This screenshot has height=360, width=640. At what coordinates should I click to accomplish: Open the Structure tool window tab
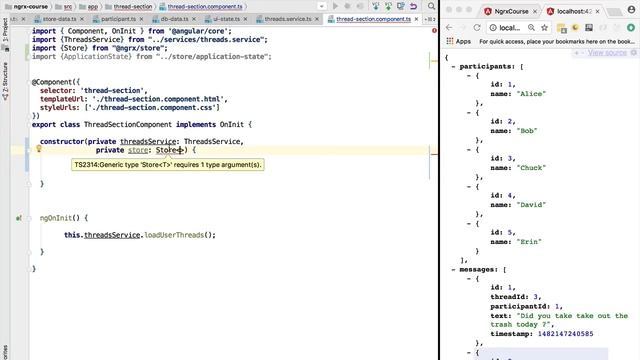click(x=5, y=80)
